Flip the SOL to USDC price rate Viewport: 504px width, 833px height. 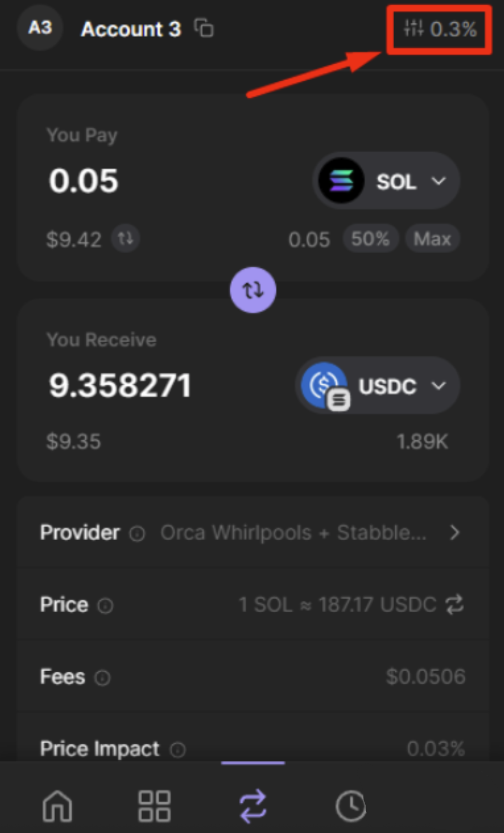[455, 604]
